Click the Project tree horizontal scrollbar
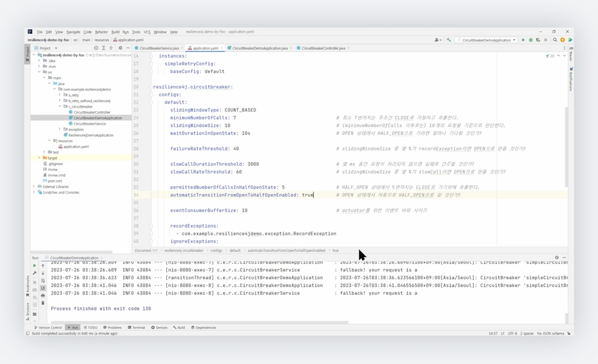Image resolution: width=598 pixels, height=364 pixels. (x=72, y=251)
